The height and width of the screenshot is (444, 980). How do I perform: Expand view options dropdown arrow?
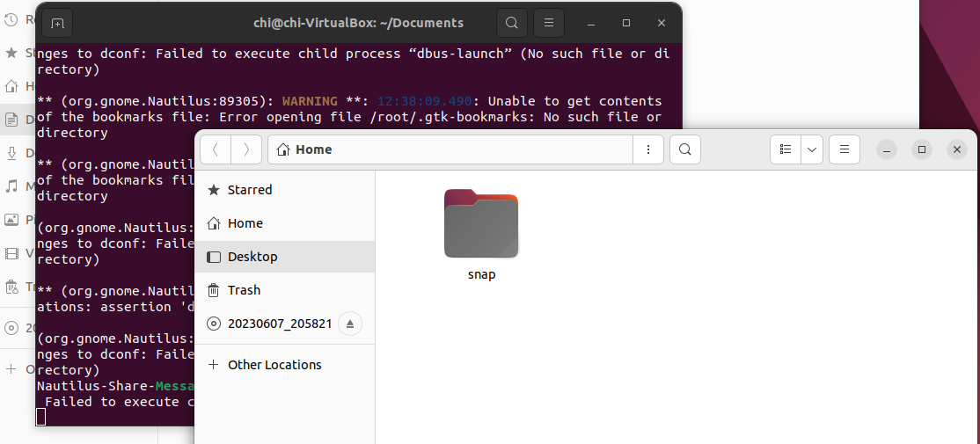click(812, 149)
